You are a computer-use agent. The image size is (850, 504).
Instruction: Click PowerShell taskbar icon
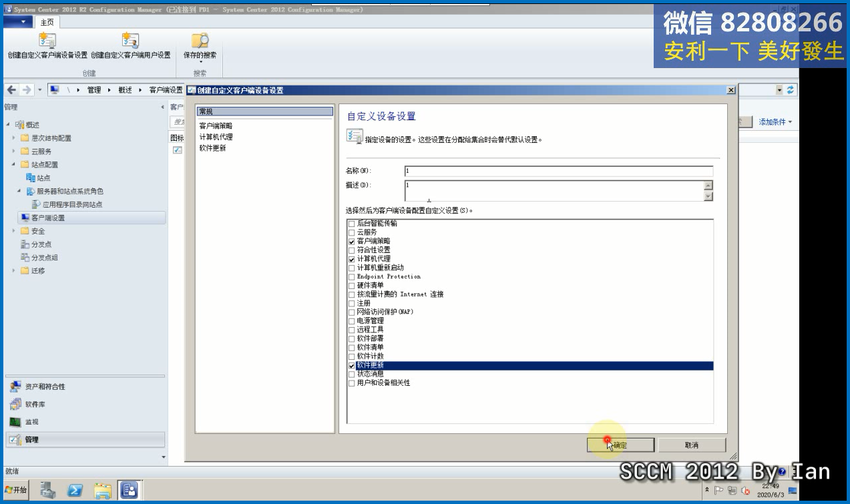(x=75, y=491)
